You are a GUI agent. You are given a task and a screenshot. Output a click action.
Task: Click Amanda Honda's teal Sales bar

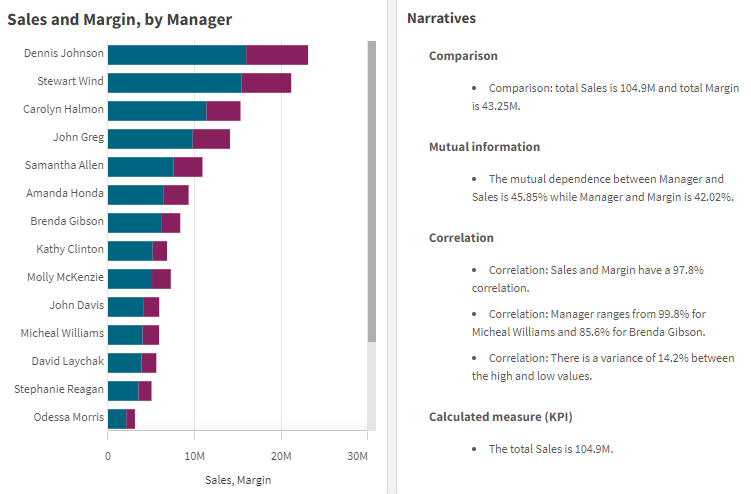point(135,195)
